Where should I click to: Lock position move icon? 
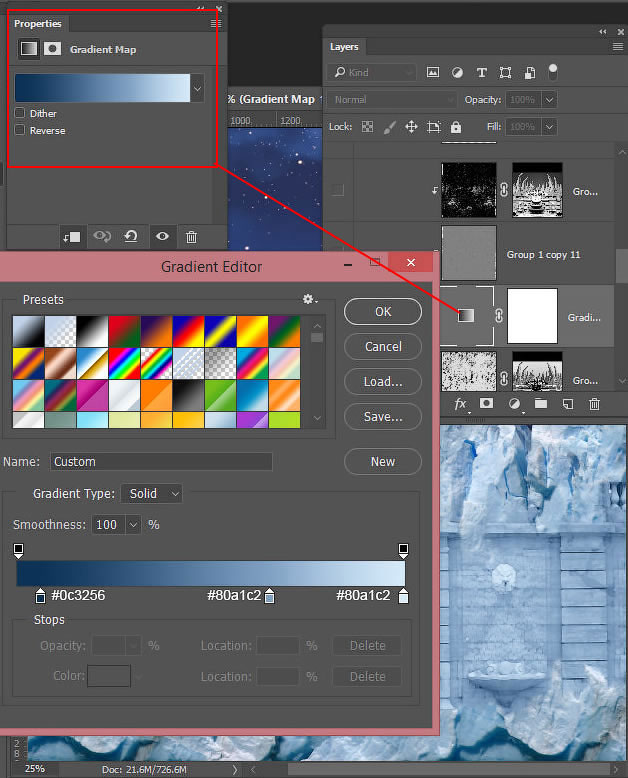(x=411, y=127)
